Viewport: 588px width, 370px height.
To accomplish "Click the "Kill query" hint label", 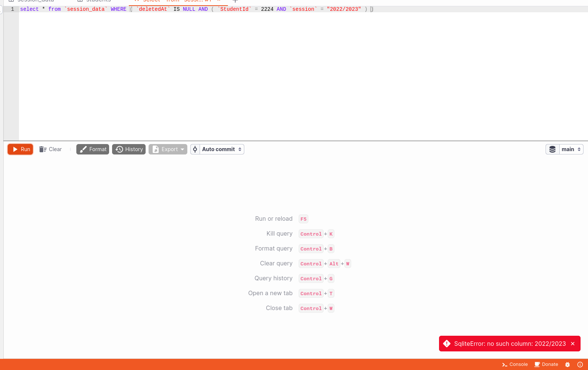I will pos(279,234).
